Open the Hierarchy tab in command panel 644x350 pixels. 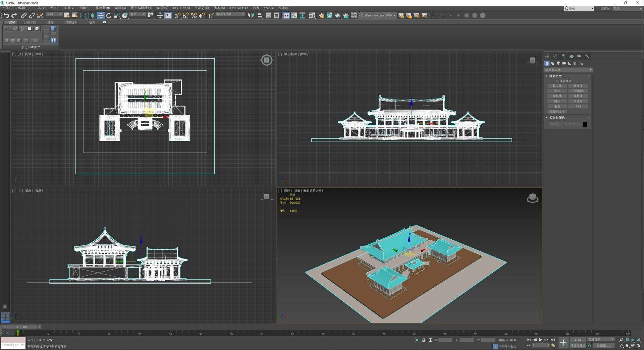click(x=563, y=56)
